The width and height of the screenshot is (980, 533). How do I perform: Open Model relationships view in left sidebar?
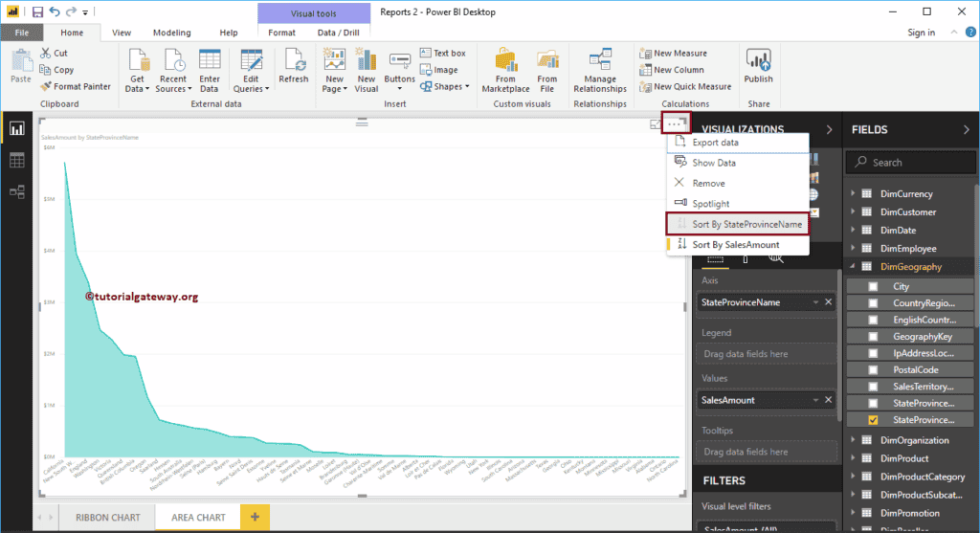click(x=17, y=191)
